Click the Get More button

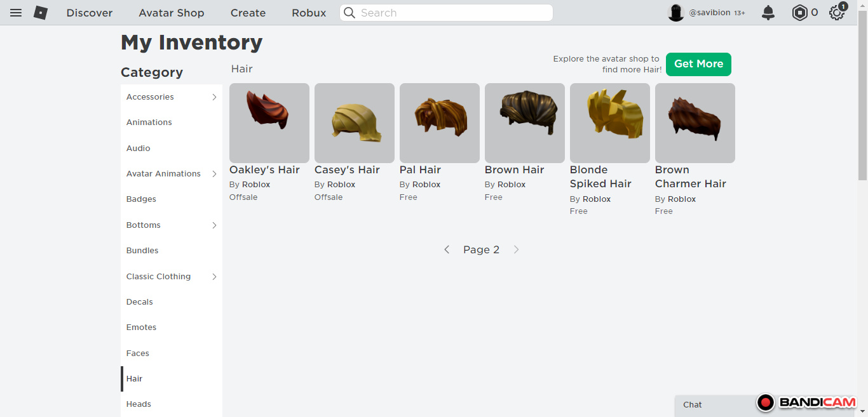(698, 64)
